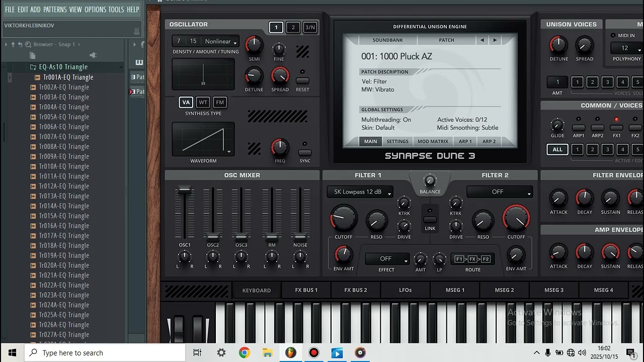The image size is (644, 362).
Task: Click the hat icon in hint panel
Action: click(136, 31)
